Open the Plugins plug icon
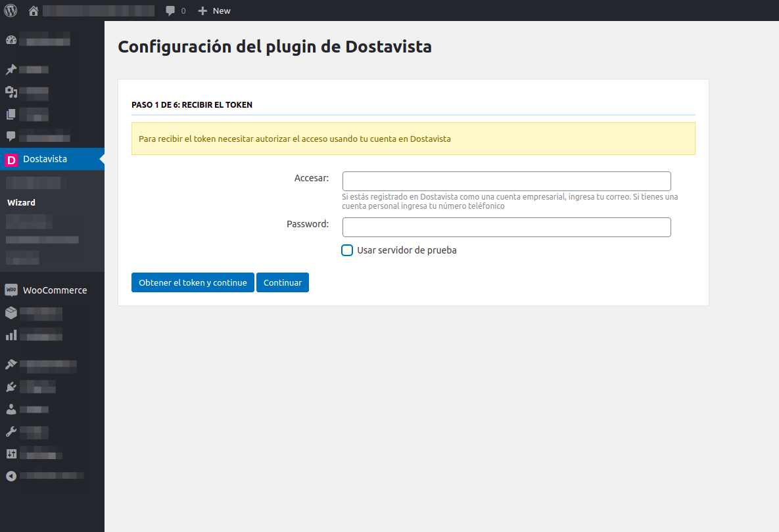Screen dimensions: 779x532 point(11,387)
